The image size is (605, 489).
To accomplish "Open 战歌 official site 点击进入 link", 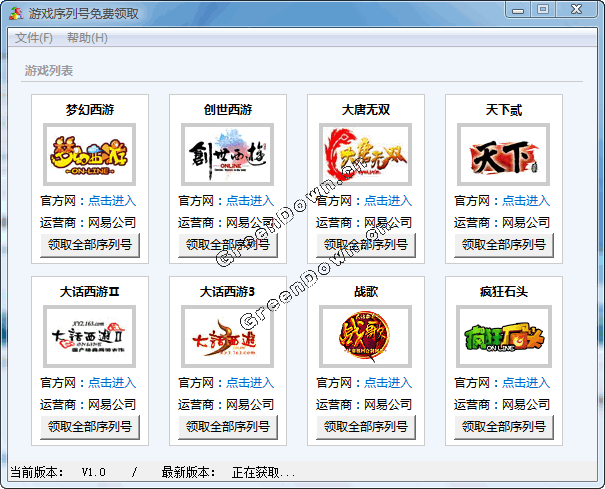I will [388, 383].
